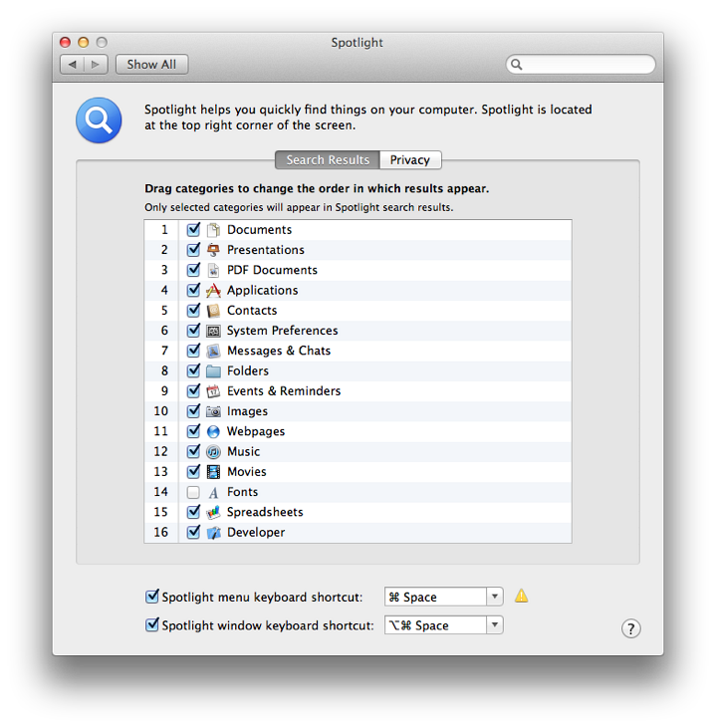Open the Spotlight window shortcut dropdown arrow
Image resolution: width=716 pixels, height=728 pixels.
495,625
